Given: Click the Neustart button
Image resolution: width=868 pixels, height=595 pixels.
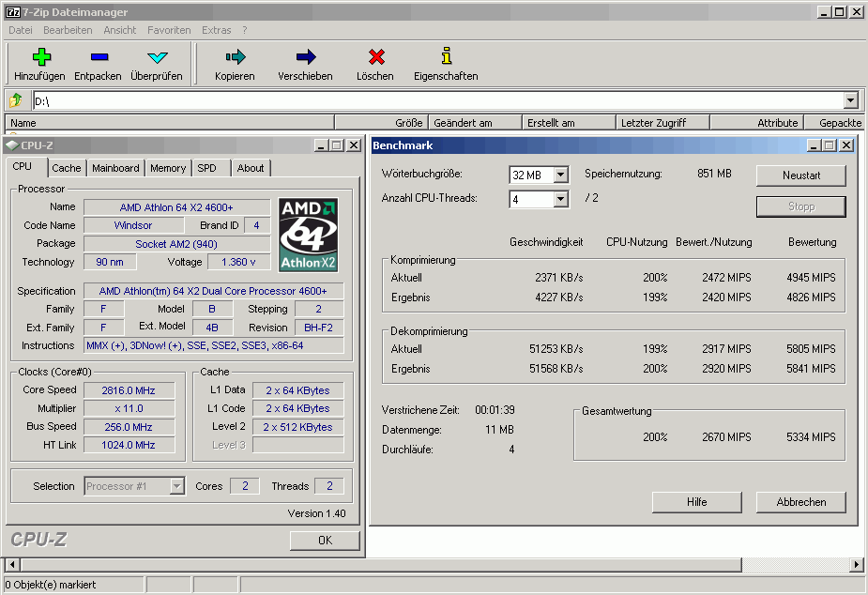Looking at the screenshot, I should click(x=801, y=175).
